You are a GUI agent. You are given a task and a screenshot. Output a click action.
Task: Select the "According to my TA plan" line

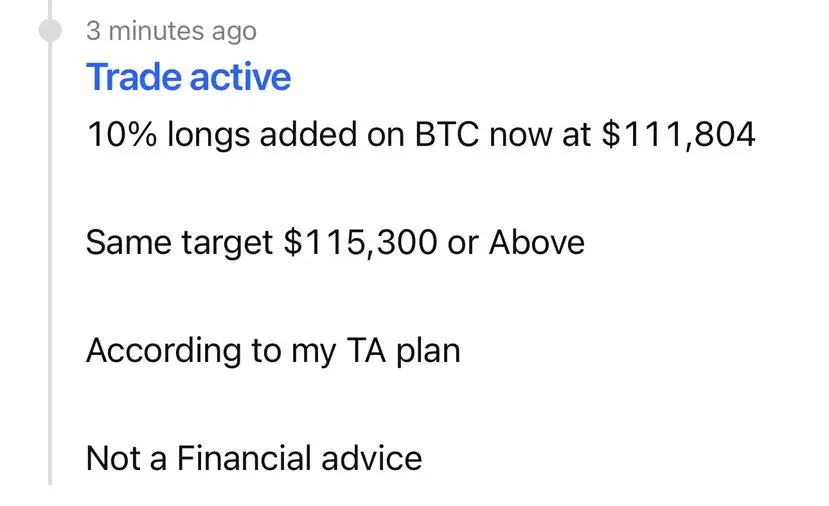pos(273,351)
